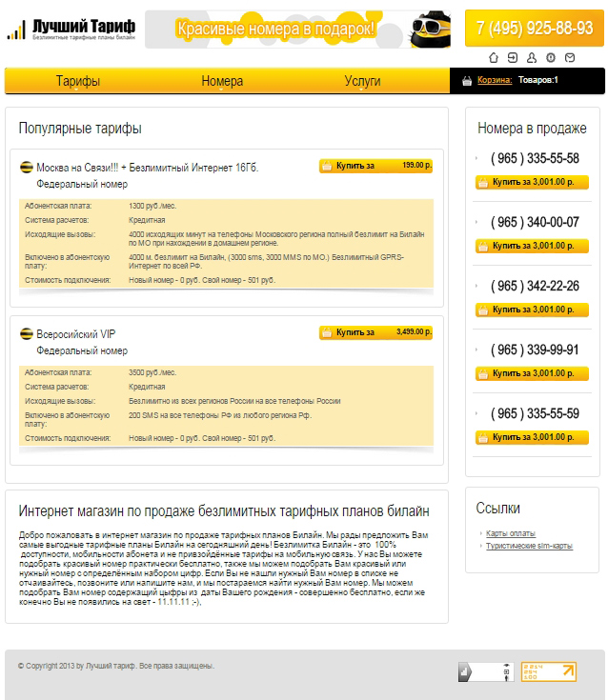Expand the arrow under Номера

tap(221, 90)
